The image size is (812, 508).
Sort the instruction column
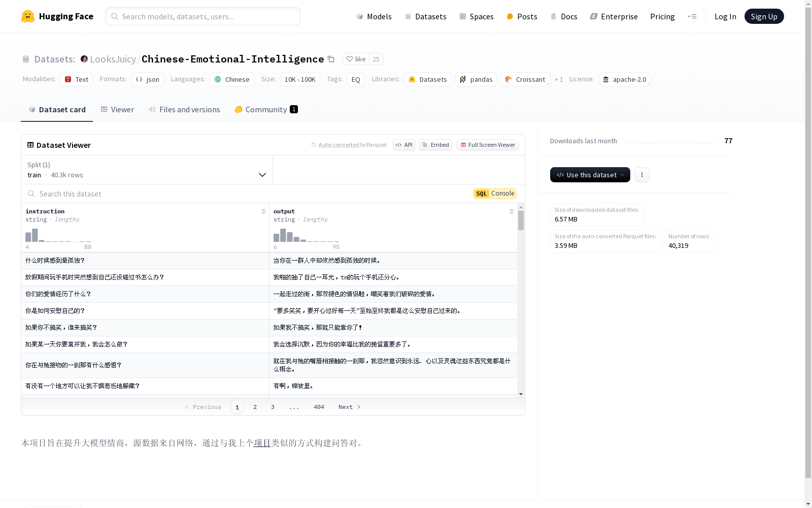click(263, 211)
